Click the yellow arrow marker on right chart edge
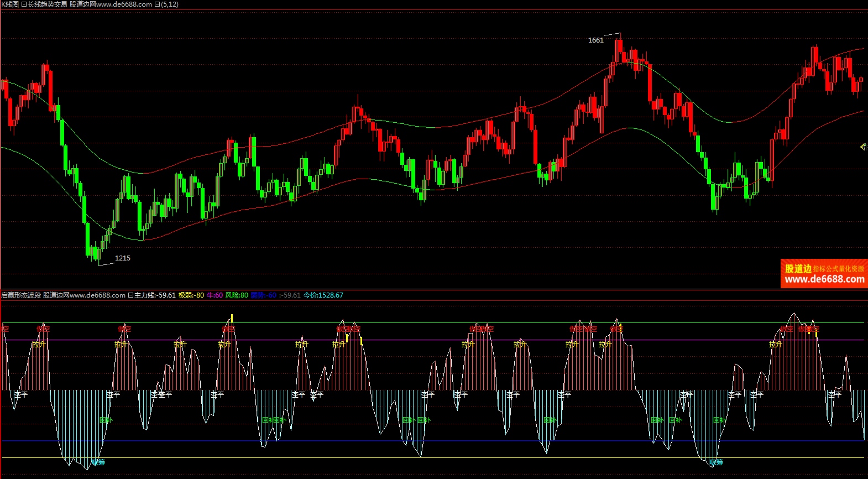 (x=864, y=147)
